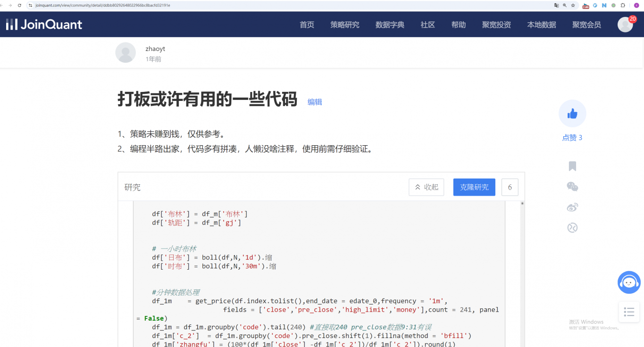The image size is (644, 347).
Task: Click the zoom magnifier icon in the address bar
Action: (x=565, y=5)
